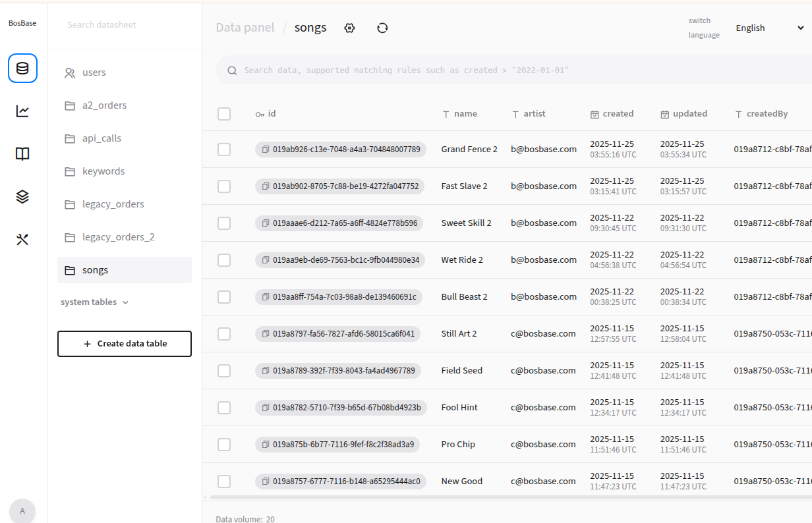Copy id of Fast Slave 2 row
812x523 pixels.
click(266, 186)
